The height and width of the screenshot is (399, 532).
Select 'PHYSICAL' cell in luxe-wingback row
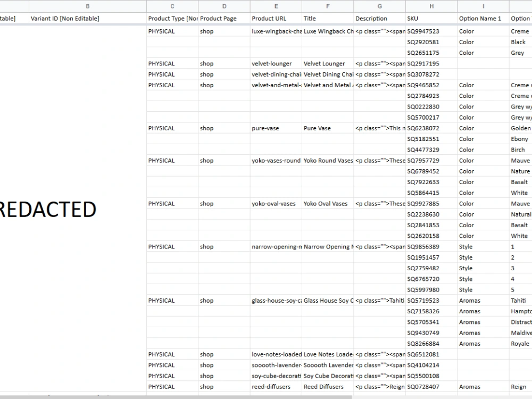(172, 31)
